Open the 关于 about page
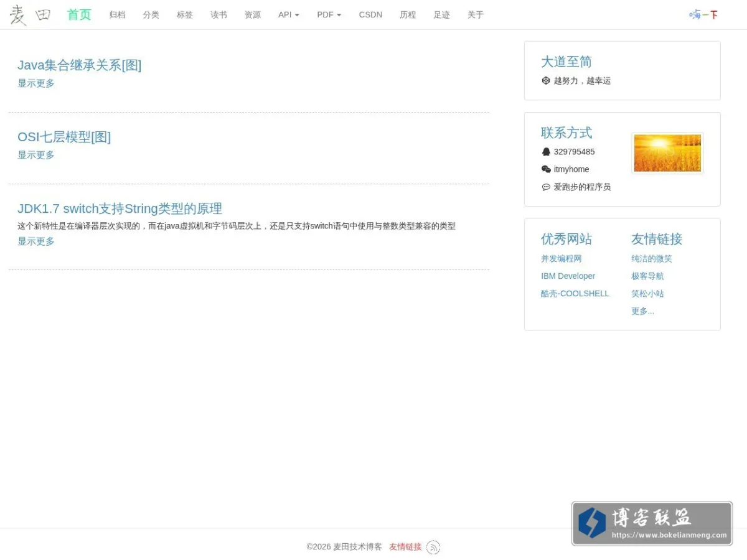 coord(476,15)
